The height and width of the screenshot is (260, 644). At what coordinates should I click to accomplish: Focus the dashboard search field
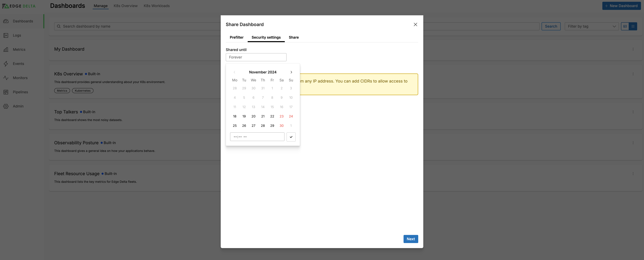coord(297,26)
